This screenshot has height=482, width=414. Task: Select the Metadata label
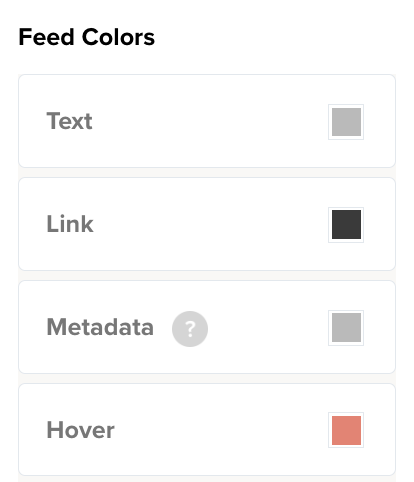point(100,327)
